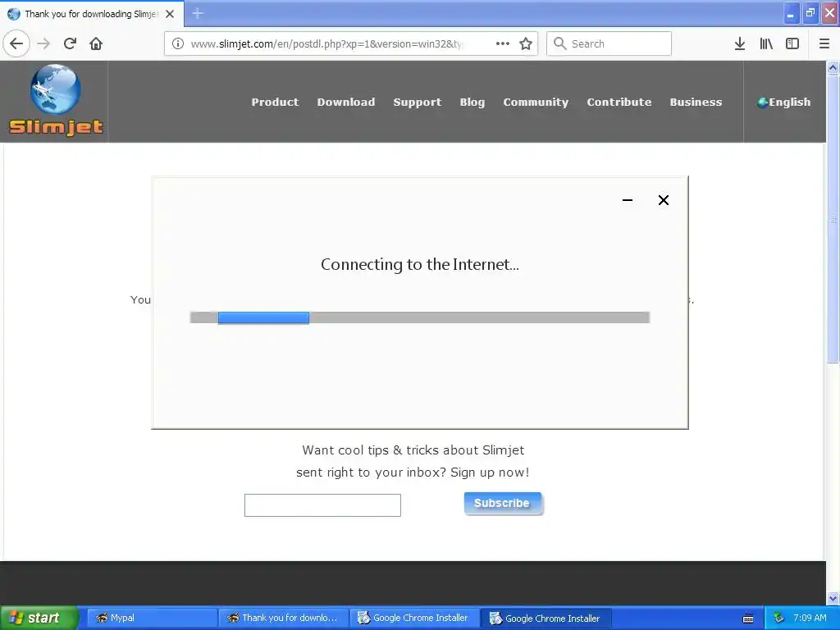
Task: Select the address bar URL
Action: click(x=326, y=43)
